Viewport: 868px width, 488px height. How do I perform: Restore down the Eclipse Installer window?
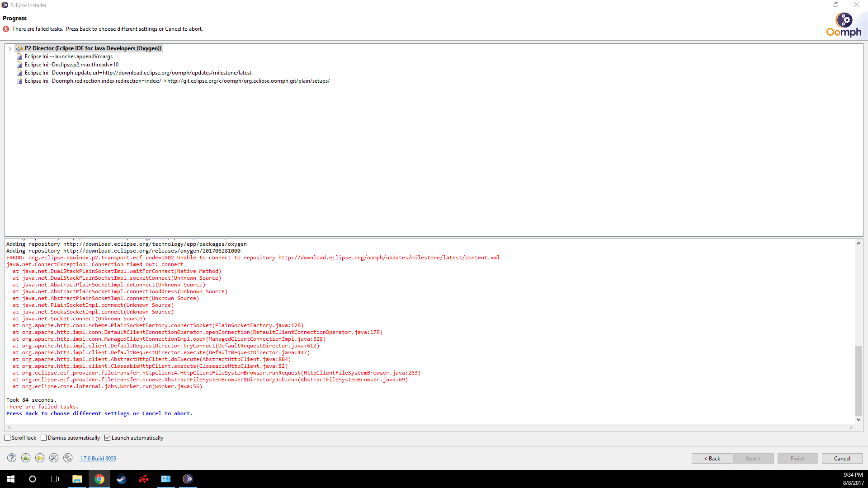(x=836, y=5)
